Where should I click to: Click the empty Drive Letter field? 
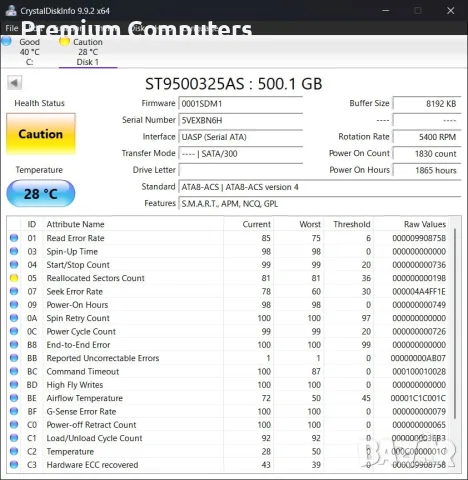click(241, 170)
